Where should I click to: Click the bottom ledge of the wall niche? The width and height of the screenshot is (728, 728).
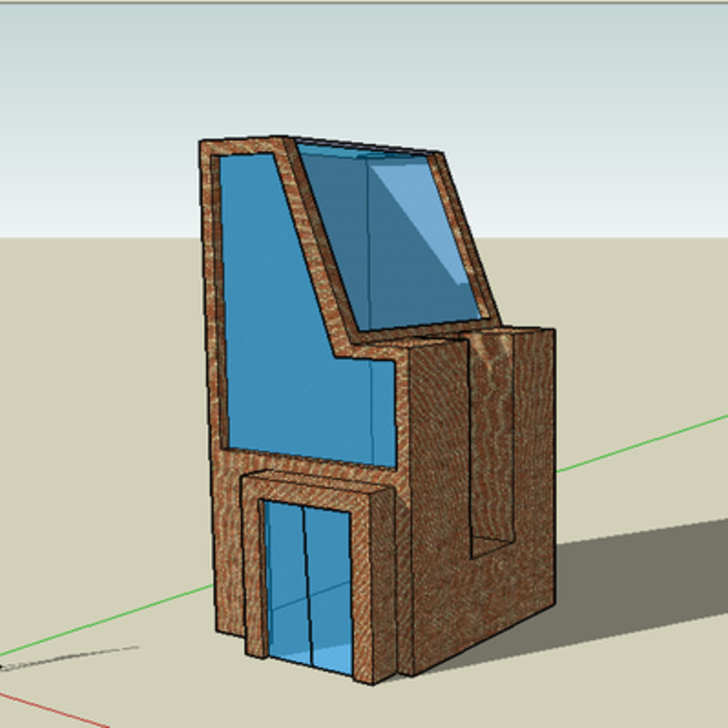(x=491, y=546)
